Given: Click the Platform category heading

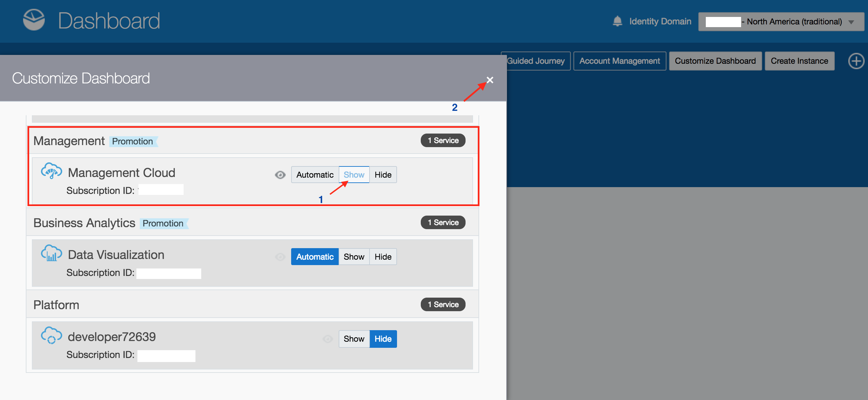Looking at the screenshot, I should tap(56, 305).
